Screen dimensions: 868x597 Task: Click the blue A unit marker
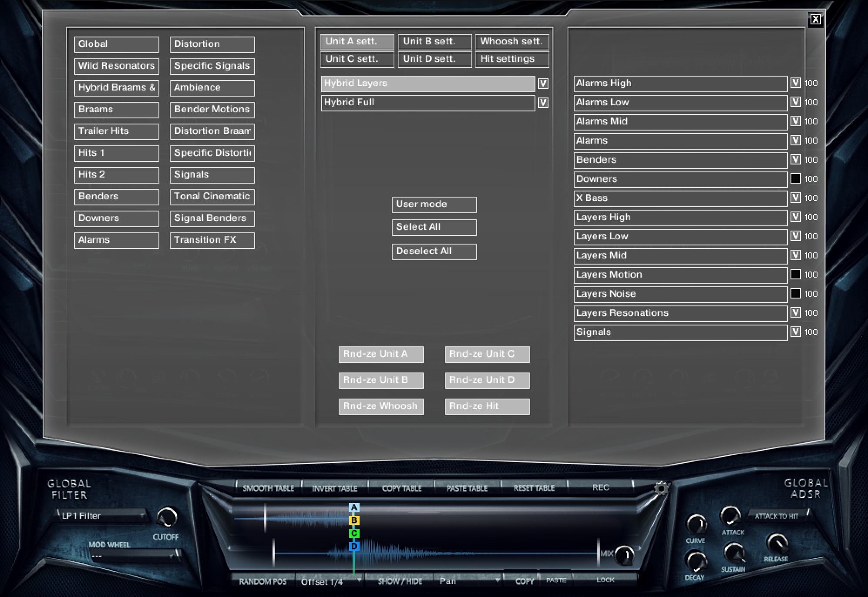tap(354, 507)
